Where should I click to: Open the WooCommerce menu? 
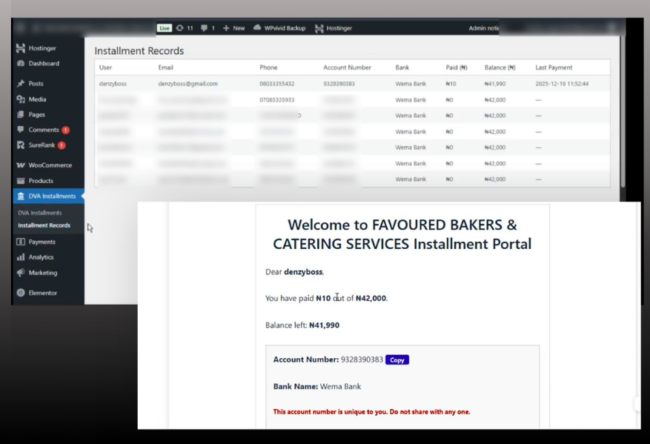pos(48,165)
